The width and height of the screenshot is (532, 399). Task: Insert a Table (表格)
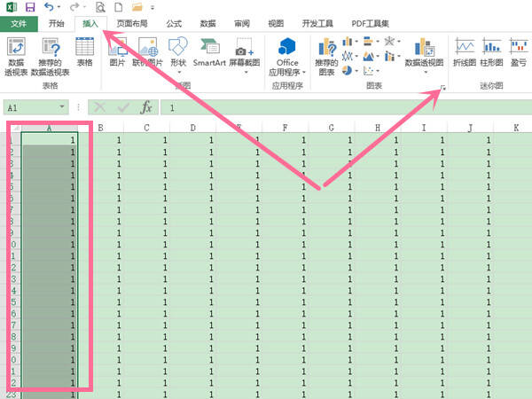click(84, 52)
